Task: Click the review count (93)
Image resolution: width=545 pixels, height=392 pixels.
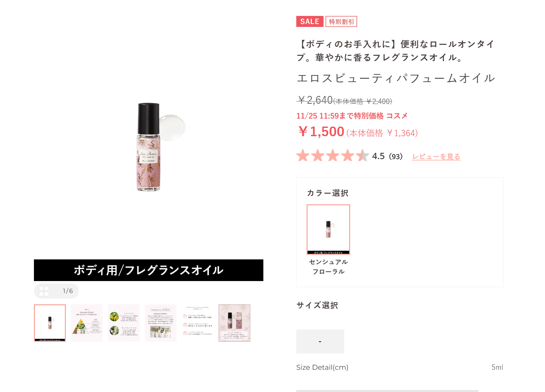Action: 396,156
